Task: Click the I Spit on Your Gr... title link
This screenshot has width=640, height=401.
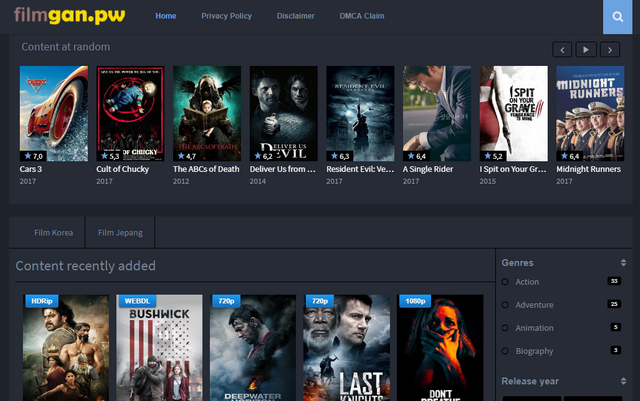Action: (x=513, y=169)
